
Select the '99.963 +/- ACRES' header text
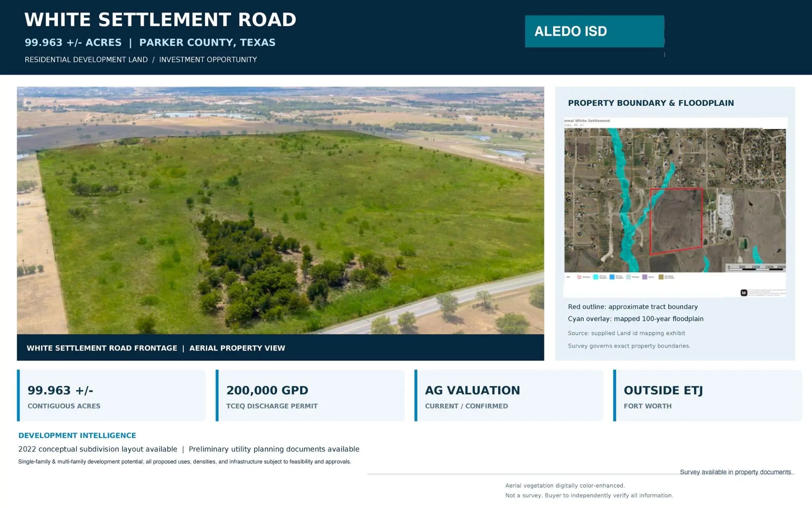pos(73,42)
